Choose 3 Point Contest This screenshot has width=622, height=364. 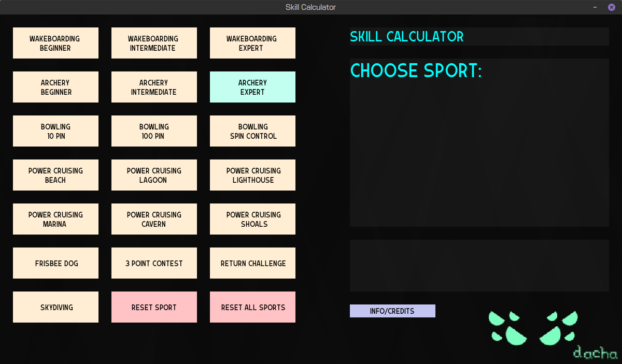[x=154, y=263]
